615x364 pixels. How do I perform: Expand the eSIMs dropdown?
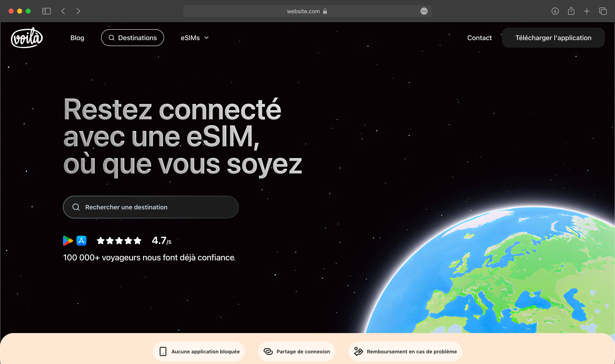(206, 38)
